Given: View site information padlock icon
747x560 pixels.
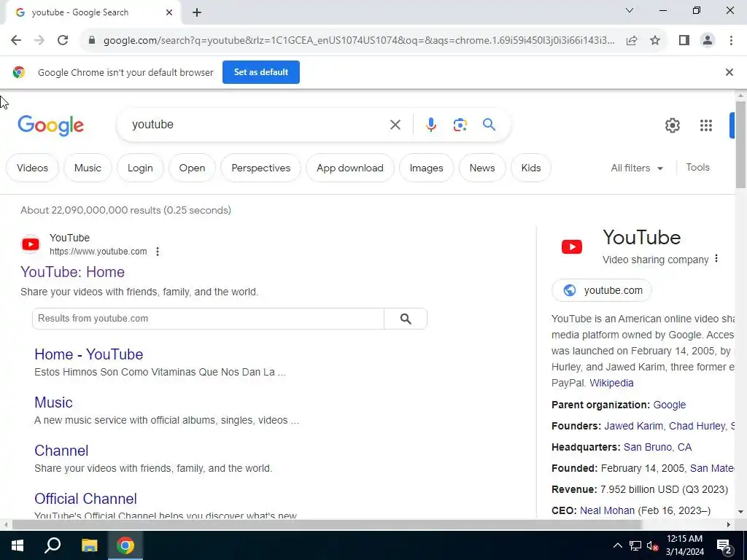Looking at the screenshot, I should pos(92,41).
